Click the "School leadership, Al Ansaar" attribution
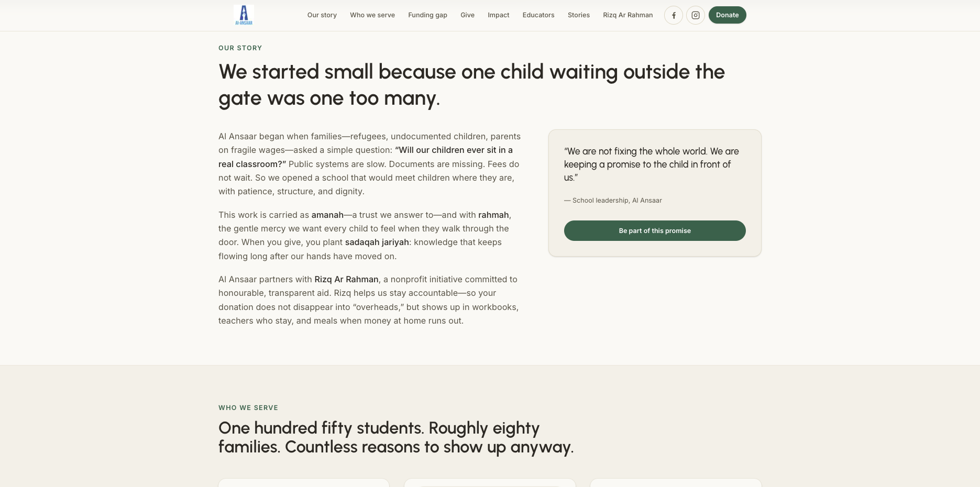 tap(616, 201)
